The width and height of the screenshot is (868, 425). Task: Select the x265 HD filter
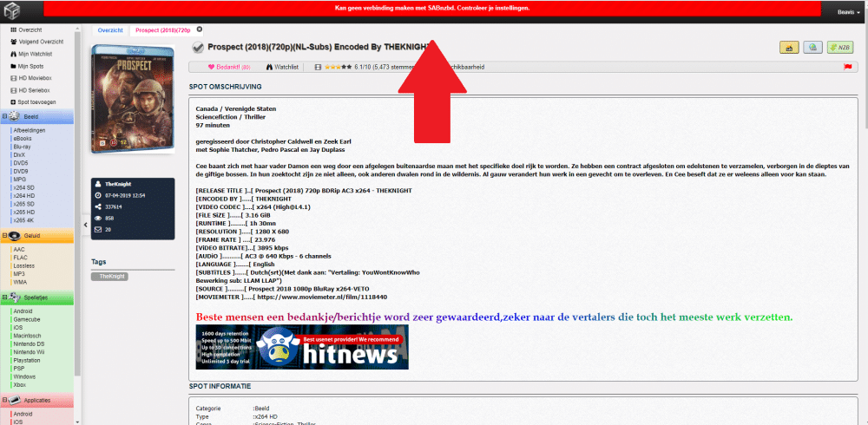coord(24,212)
